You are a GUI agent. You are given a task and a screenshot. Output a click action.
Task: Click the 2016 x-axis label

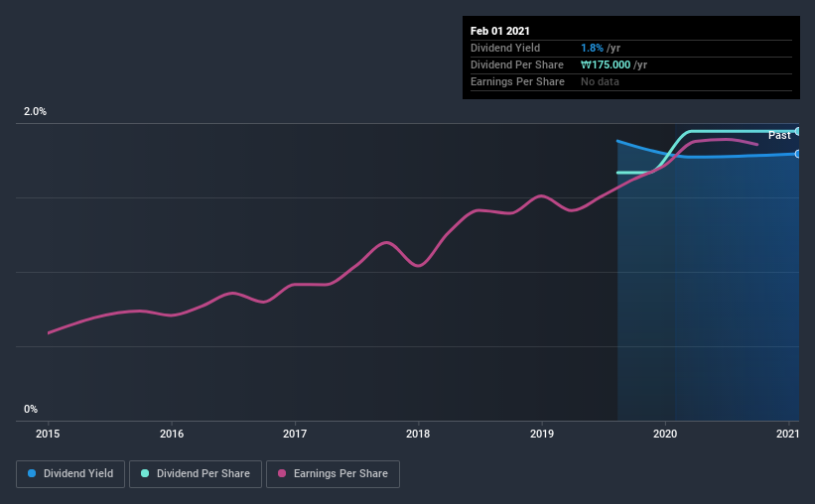pyautogui.click(x=172, y=434)
